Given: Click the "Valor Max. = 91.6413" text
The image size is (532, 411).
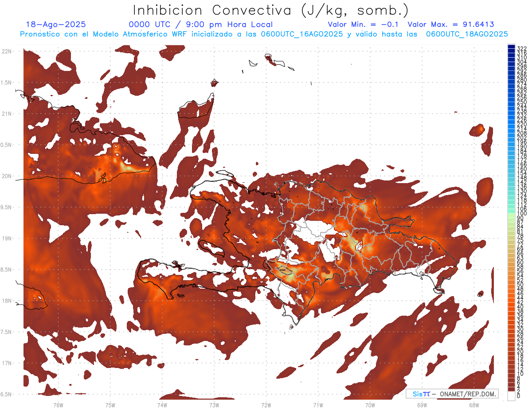Looking at the screenshot, I should pyautogui.click(x=451, y=25).
